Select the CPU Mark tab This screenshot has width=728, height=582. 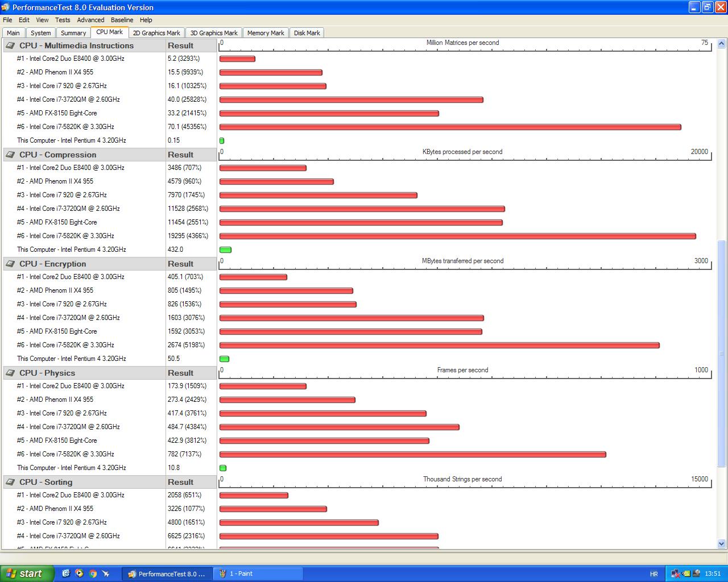coord(110,32)
